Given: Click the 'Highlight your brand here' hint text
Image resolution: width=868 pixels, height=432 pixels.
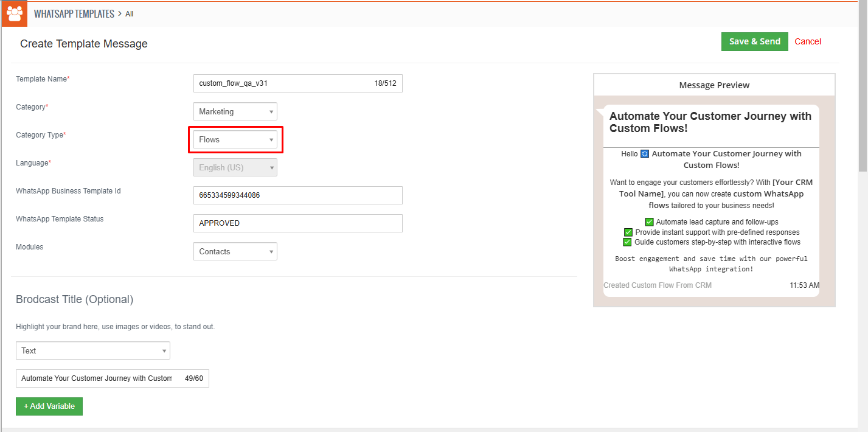Looking at the screenshot, I should point(115,327).
